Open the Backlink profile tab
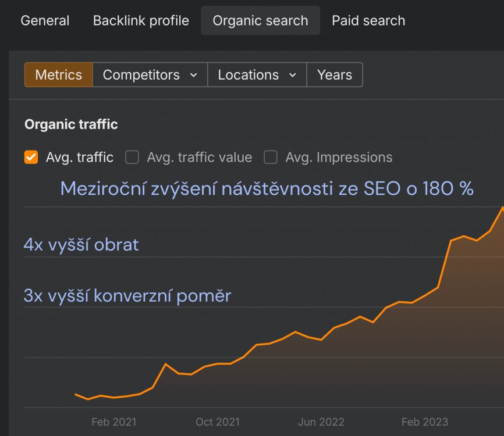504x436 pixels. click(x=140, y=20)
